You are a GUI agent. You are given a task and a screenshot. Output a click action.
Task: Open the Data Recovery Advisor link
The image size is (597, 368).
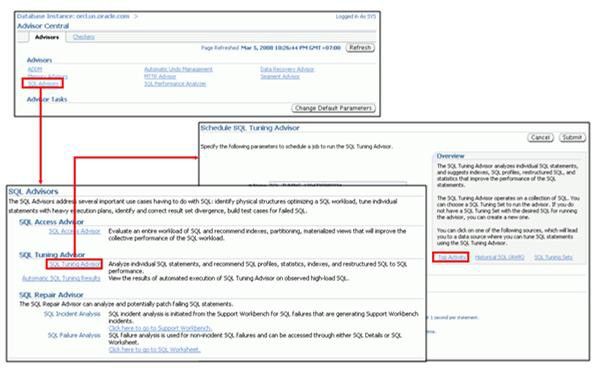point(287,69)
